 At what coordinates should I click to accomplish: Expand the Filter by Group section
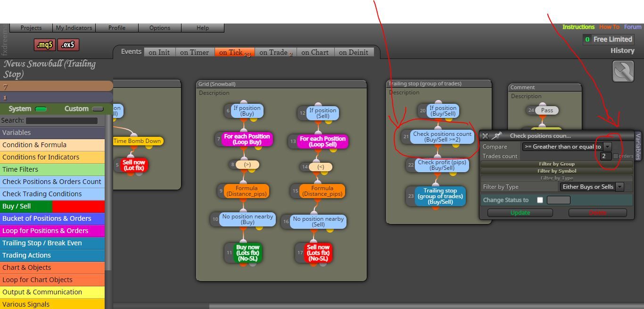tap(556, 164)
